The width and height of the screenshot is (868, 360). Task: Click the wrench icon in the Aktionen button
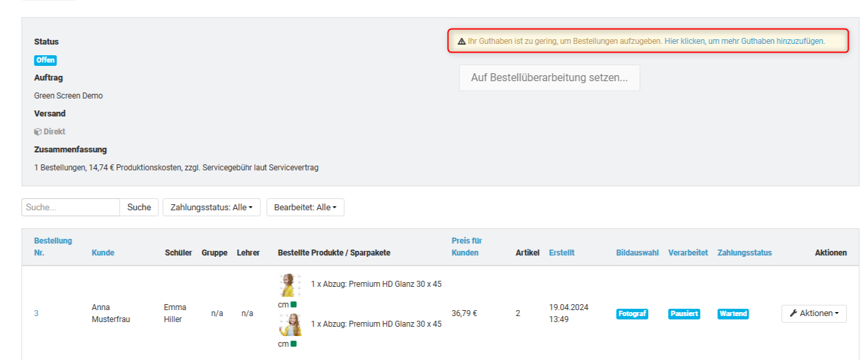pos(793,313)
